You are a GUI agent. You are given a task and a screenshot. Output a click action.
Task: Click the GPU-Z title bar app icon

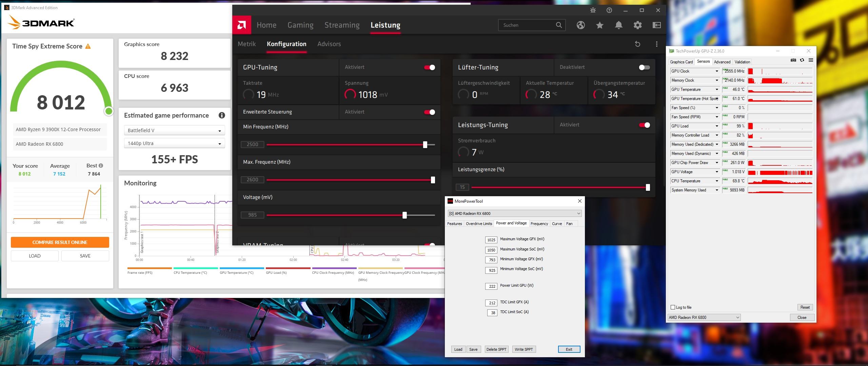[671, 51]
